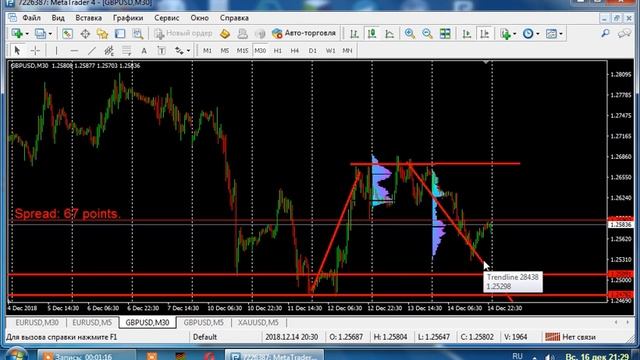Zoom out on the chart
This screenshot has height=360, width=640.
[x=427, y=33]
